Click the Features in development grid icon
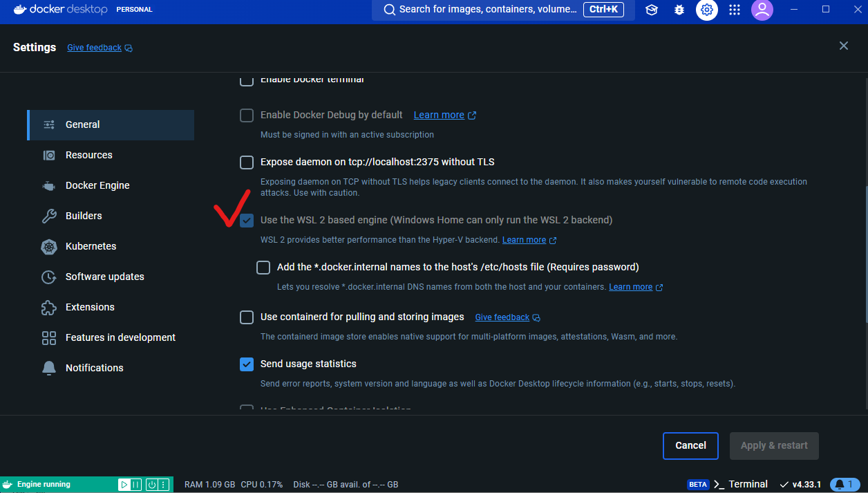 (x=49, y=337)
